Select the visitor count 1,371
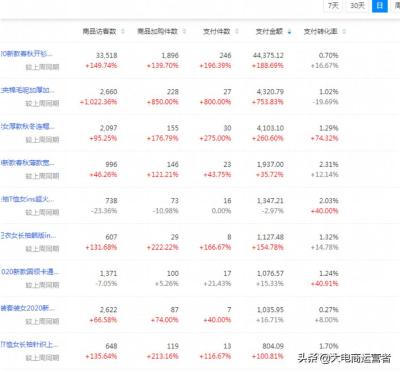Viewport: 400px width, 372px height. pyautogui.click(x=109, y=273)
